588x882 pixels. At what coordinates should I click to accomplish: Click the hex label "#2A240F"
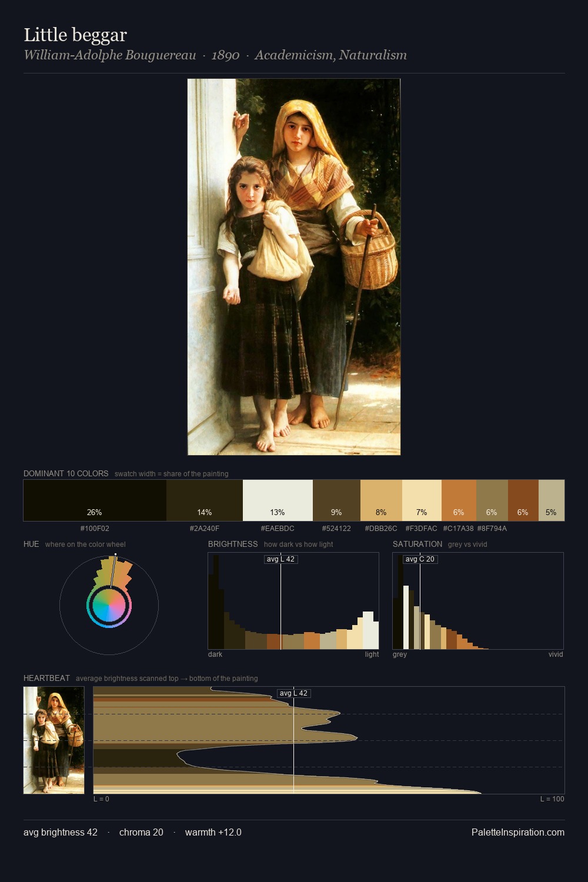coord(205,529)
